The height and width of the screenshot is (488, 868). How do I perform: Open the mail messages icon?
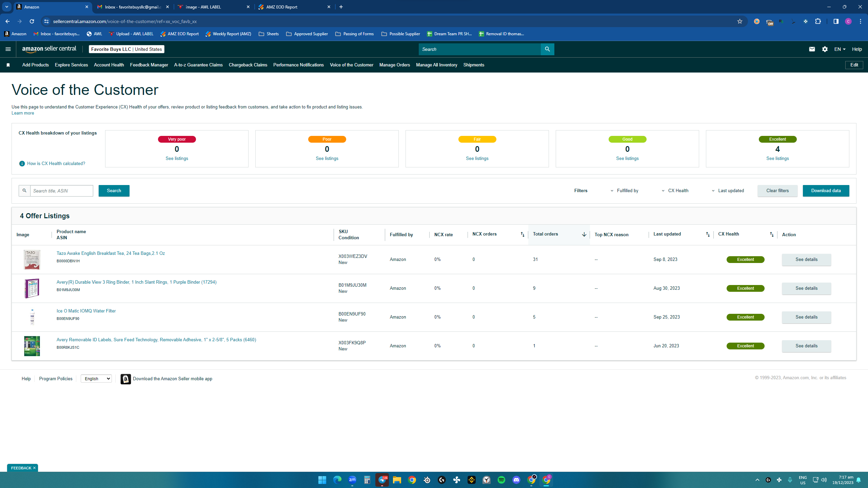tap(812, 49)
